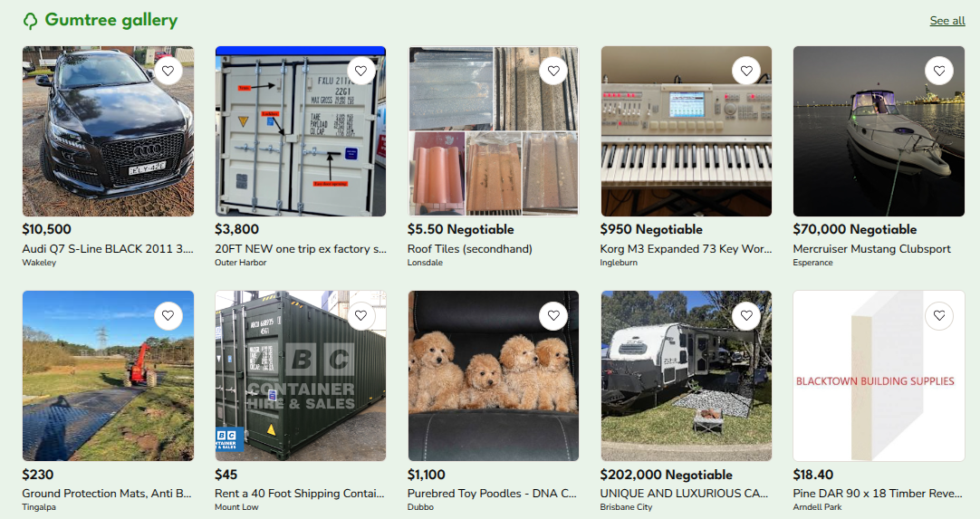
Task: Toggle heart on Ground Protection Mats listing
Action: coord(168,316)
